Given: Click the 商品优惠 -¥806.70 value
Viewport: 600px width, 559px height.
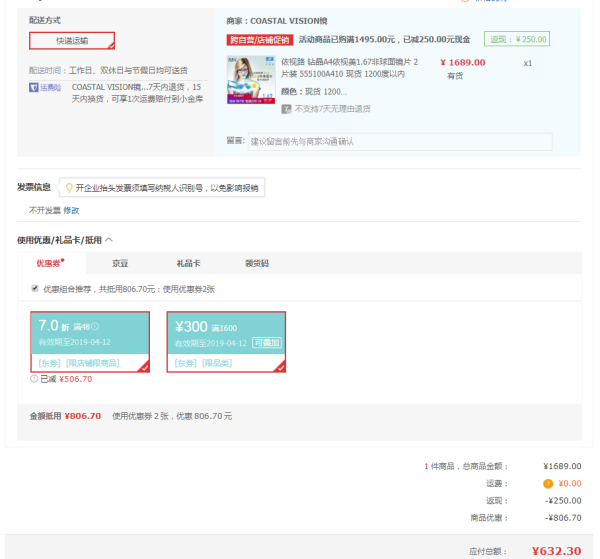Looking at the screenshot, I should [x=563, y=518].
